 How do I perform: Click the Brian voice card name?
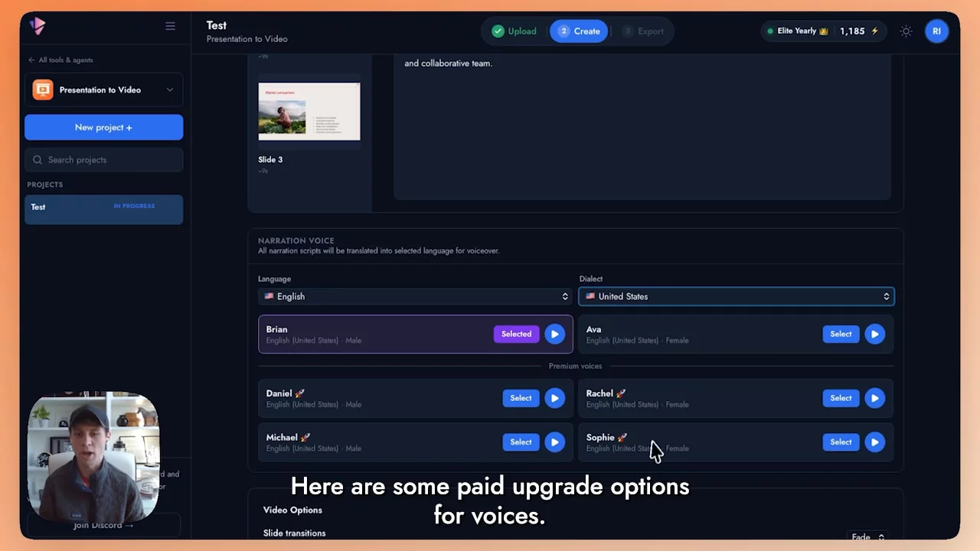pyautogui.click(x=276, y=329)
